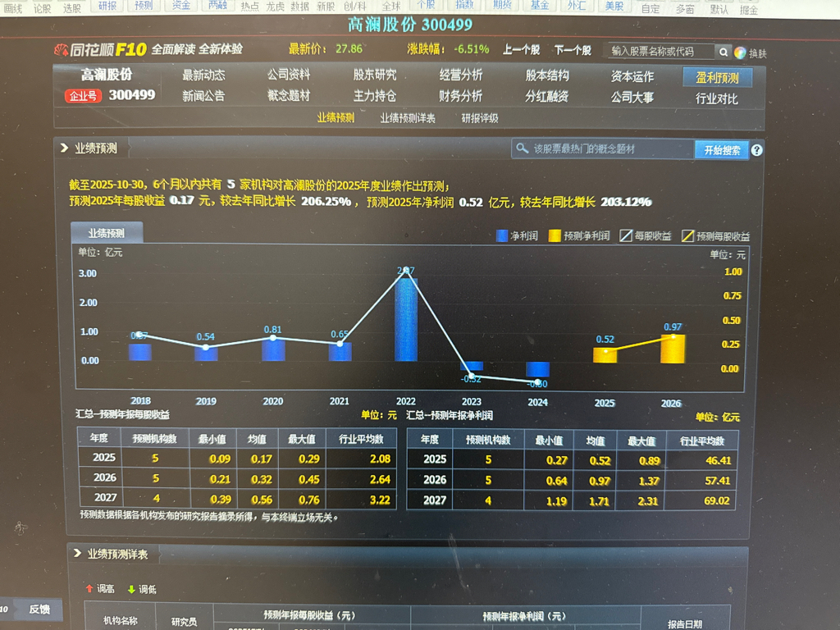This screenshot has height=630, width=840.
Task: Click the green 调低 down arrow icon
Action: coord(131,589)
